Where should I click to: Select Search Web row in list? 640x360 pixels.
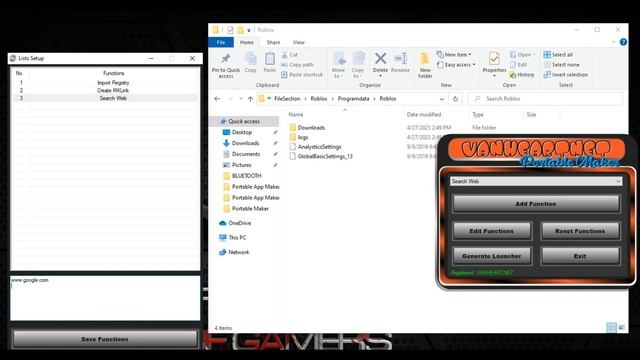105,98
